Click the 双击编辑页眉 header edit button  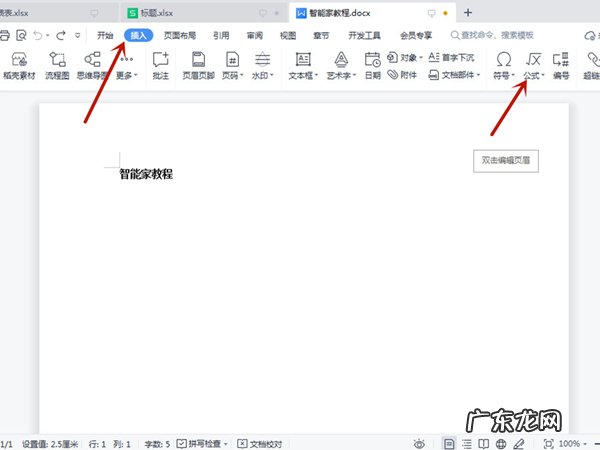pyautogui.click(x=506, y=161)
